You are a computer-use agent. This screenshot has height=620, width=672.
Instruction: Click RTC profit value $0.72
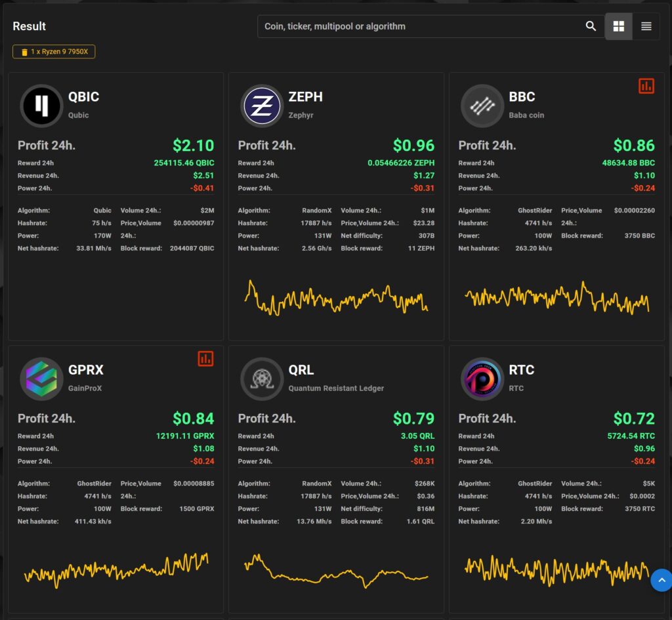[634, 419]
